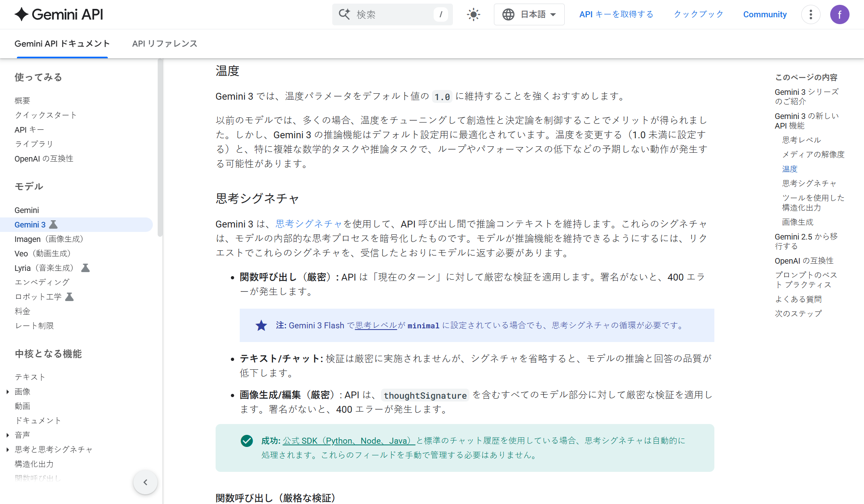Screen dimensions: 864x504
Task: Open レート制限 sidebar entry
Action: point(34,326)
